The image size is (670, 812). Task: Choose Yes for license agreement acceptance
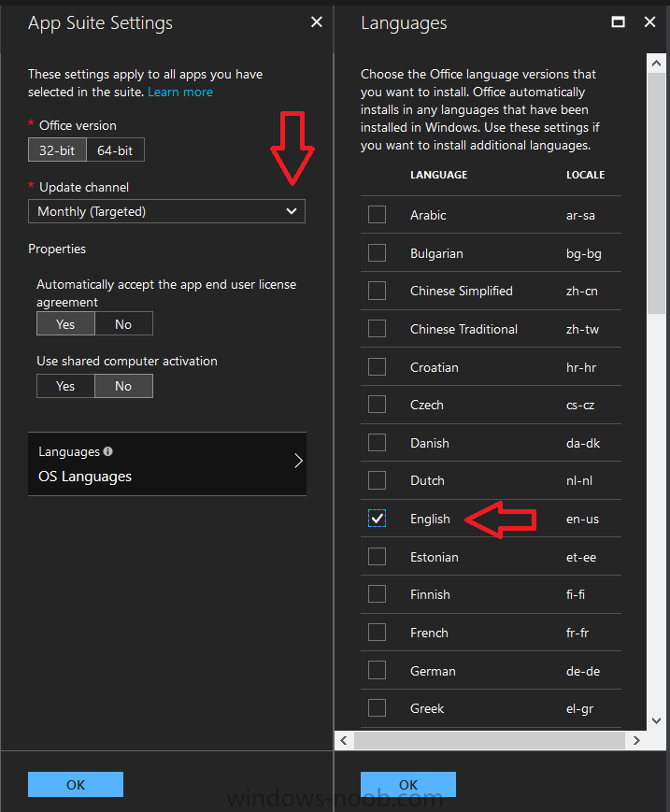[x=65, y=323]
